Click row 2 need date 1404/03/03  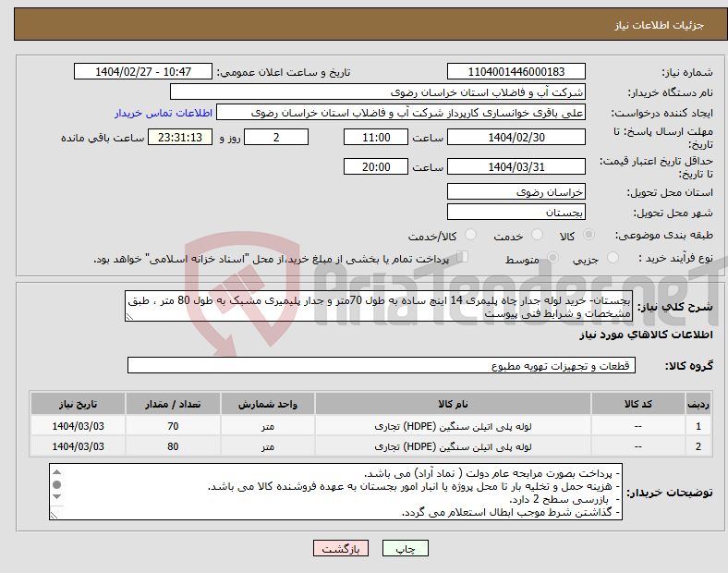point(78,446)
